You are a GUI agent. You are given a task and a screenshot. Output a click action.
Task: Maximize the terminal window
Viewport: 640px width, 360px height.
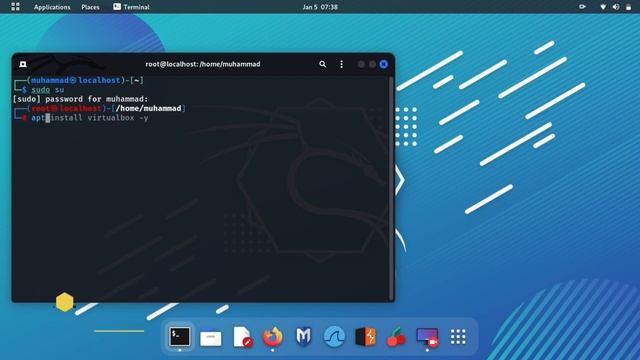tap(372, 64)
